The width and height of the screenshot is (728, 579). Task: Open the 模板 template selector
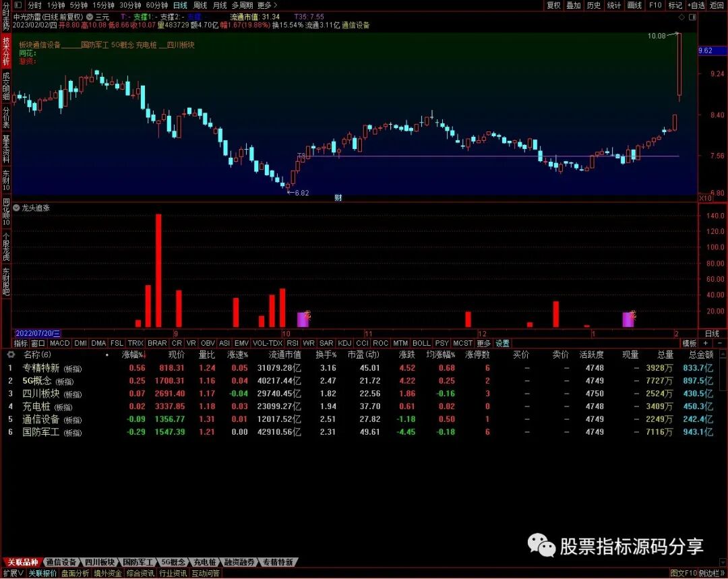(690, 343)
